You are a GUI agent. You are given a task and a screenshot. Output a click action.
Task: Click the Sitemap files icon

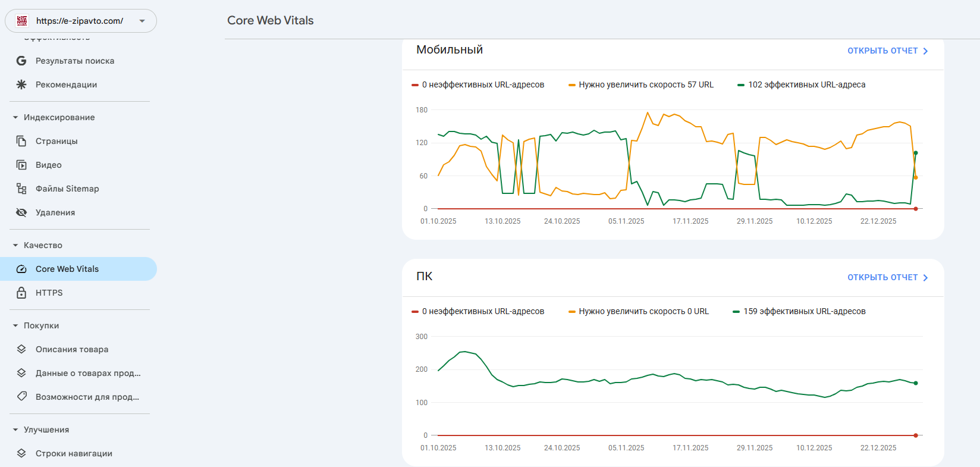21,189
